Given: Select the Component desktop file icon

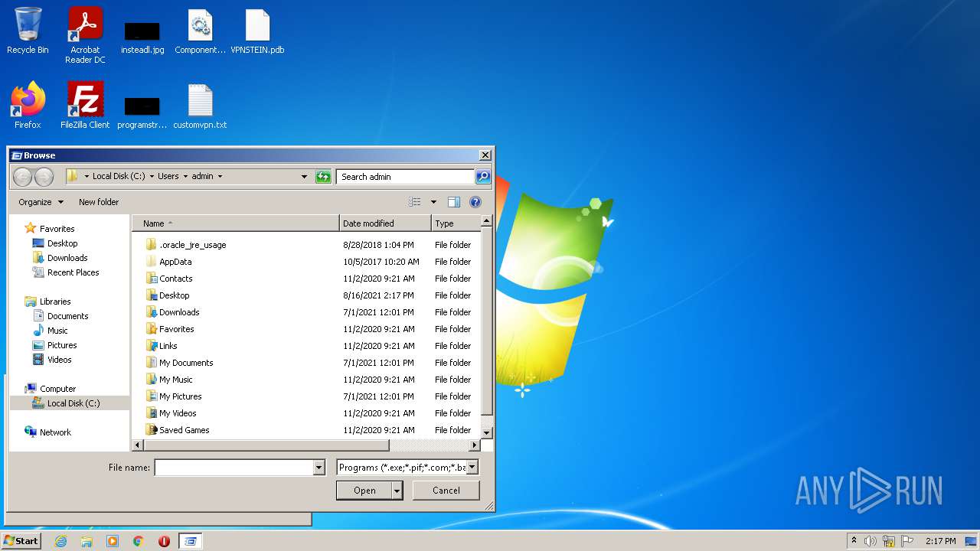Looking at the screenshot, I should tap(200, 32).
